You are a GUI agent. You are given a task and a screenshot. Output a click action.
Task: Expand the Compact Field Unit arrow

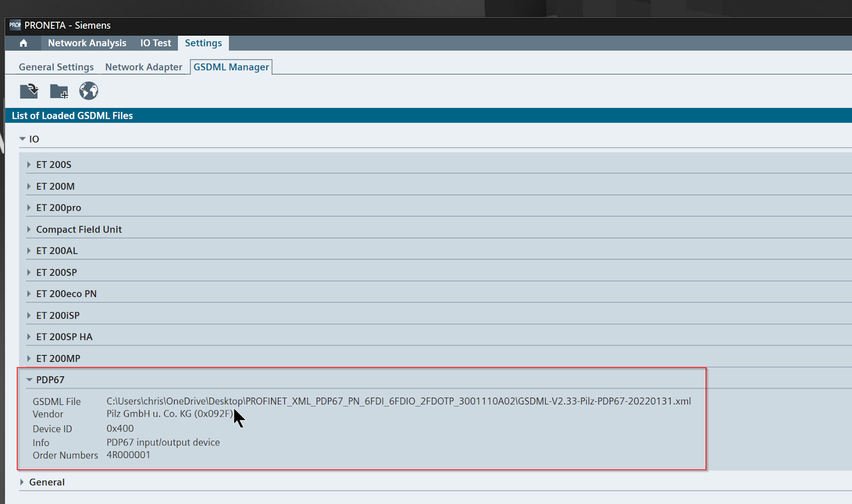click(29, 229)
